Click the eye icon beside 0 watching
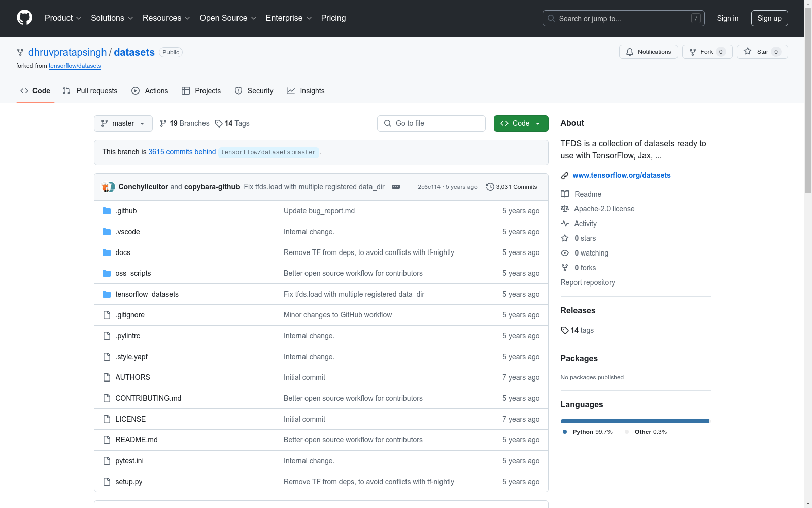812x508 pixels. pyautogui.click(x=565, y=253)
